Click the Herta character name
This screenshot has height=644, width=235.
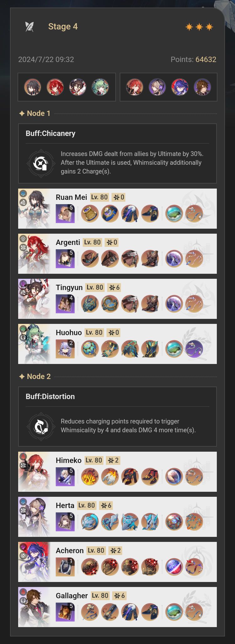pos(65,506)
